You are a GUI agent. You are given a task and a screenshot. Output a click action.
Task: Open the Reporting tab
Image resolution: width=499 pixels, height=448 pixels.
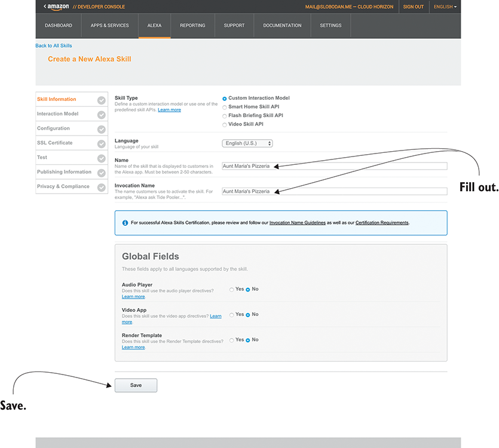[x=192, y=26]
